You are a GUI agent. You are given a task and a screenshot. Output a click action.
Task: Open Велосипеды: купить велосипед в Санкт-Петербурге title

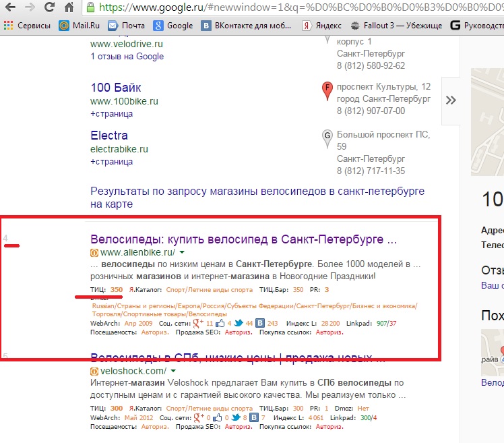[244, 239]
